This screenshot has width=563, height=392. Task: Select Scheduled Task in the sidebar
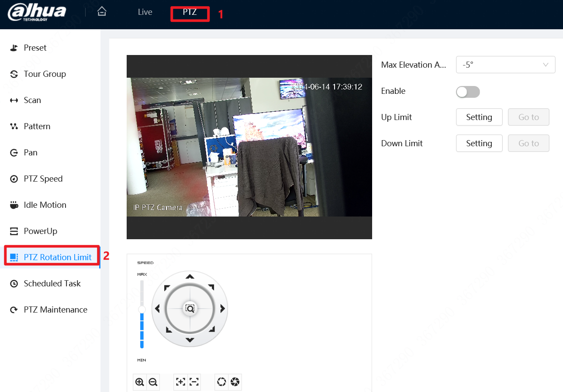[52, 283]
